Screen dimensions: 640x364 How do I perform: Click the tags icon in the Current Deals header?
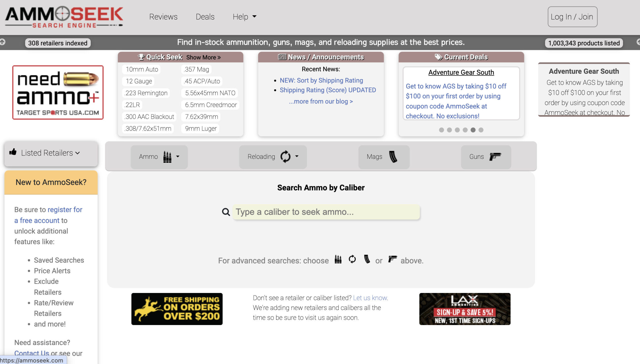click(438, 57)
